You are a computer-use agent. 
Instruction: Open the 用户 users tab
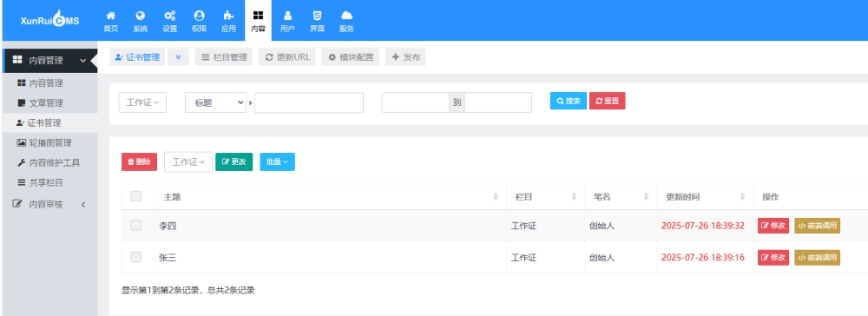(x=287, y=21)
